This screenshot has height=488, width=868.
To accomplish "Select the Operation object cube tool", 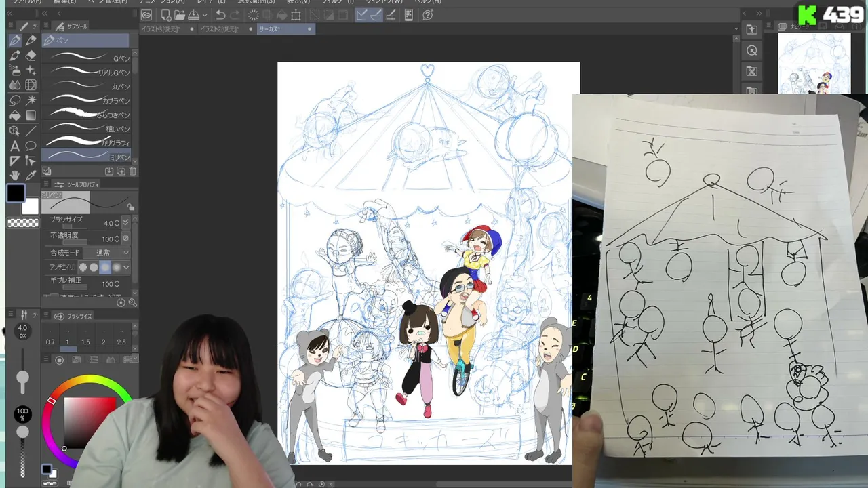I will (15, 131).
